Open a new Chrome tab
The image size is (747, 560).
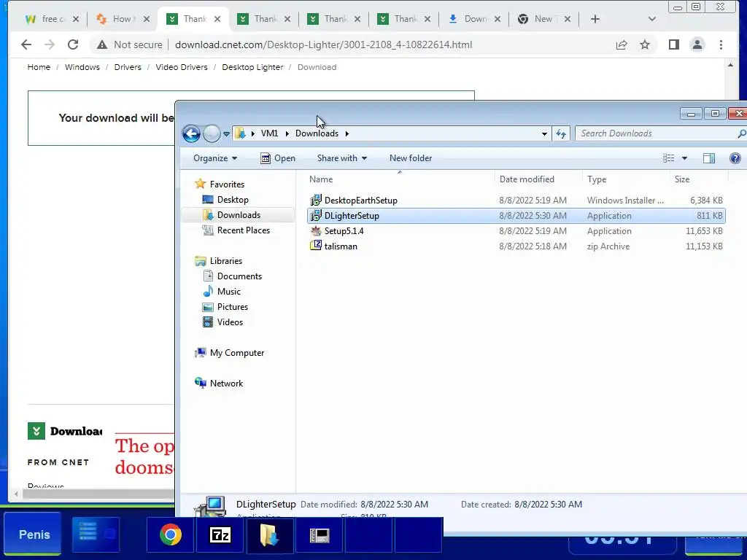click(595, 19)
